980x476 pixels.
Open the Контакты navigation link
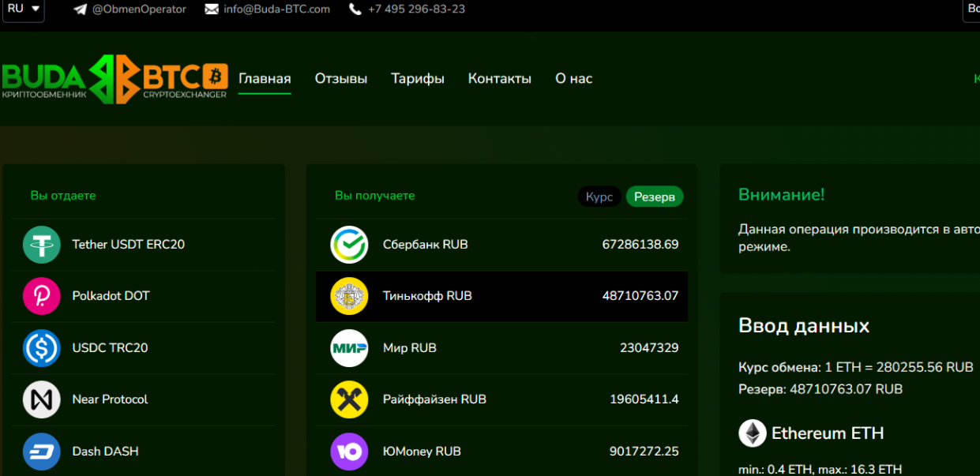click(x=500, y=79)
